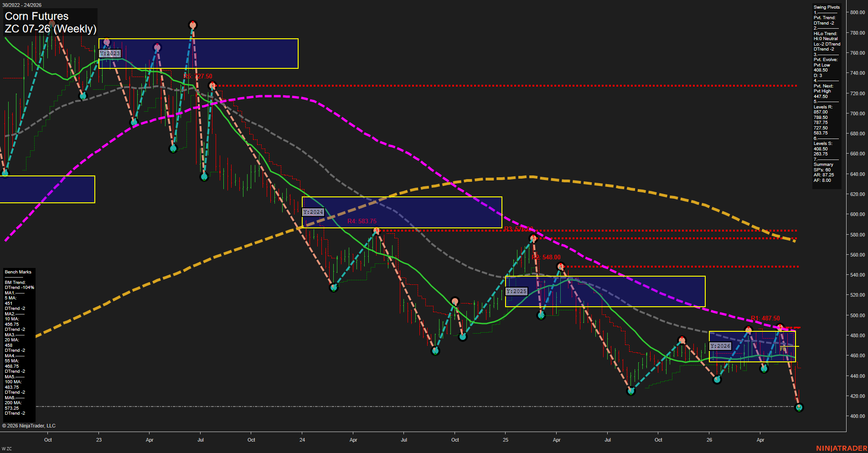Select the Y:2026 yearly zone label
The height and width of the screenshot is (453, 868).
[720, 346]
